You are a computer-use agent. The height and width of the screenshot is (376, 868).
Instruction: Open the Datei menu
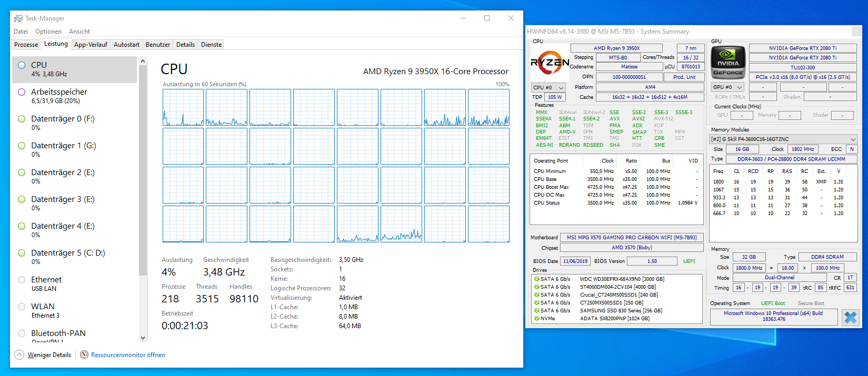(21, 32)
